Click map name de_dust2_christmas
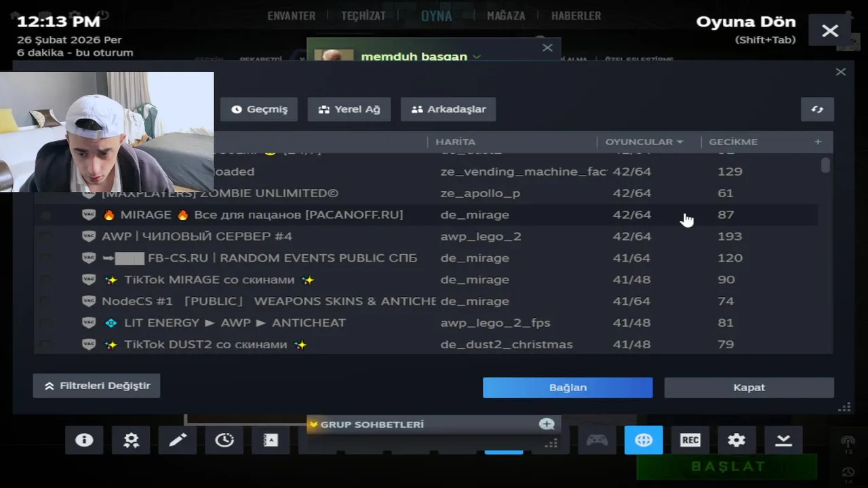The image size is (868, 488). pyautogui.click(x=507, y=344)
